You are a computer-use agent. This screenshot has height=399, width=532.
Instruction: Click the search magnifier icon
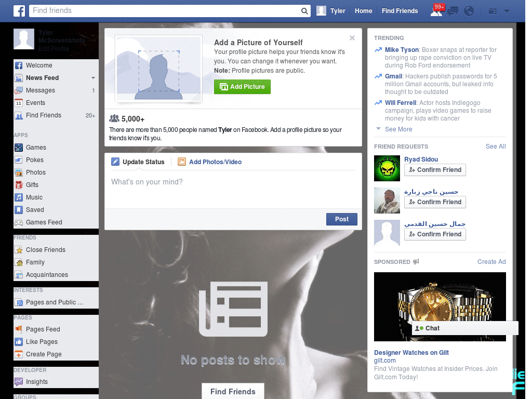tap(304, 11)
